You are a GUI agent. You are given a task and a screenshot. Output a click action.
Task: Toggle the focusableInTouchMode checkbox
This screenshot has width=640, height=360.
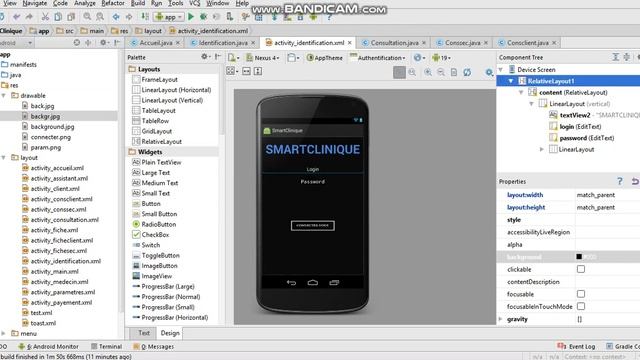(x=581, y=306)
